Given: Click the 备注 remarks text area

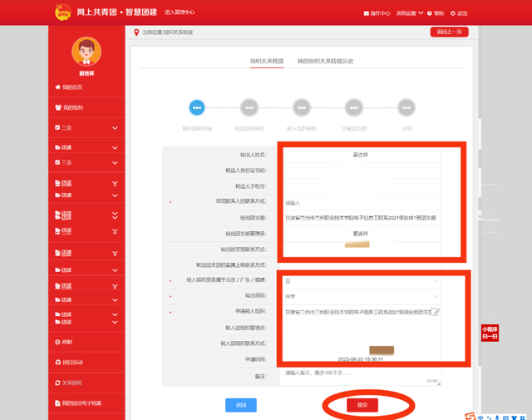Looking at the screenshot, I should [360, 377].
